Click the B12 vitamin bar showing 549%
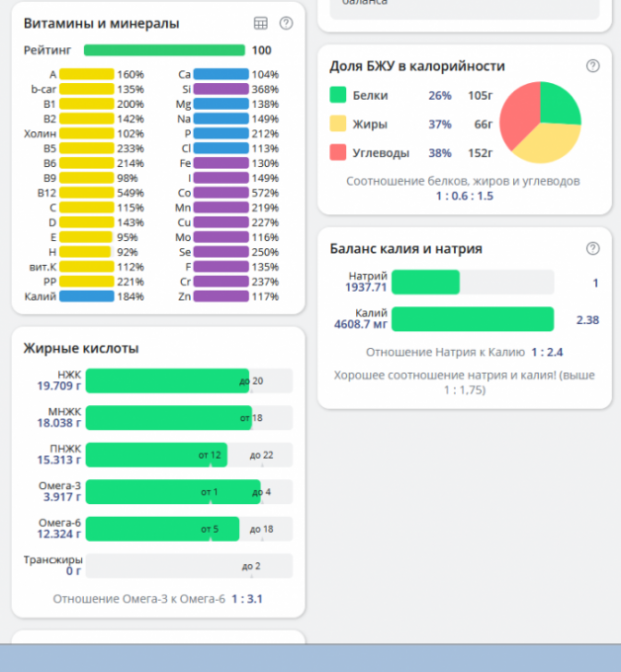Image resolution: width=621 pixels, height=672 pixels. click(87, 193)
